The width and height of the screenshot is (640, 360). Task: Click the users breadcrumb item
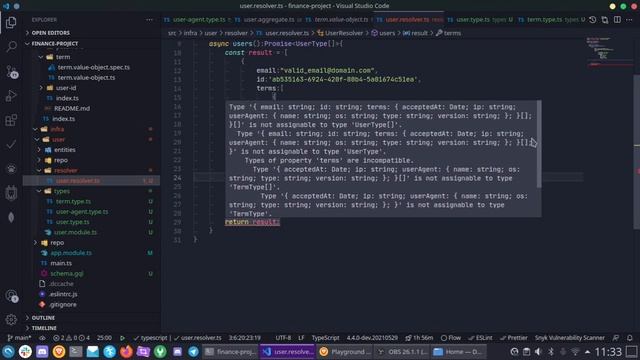click(383, 33)
